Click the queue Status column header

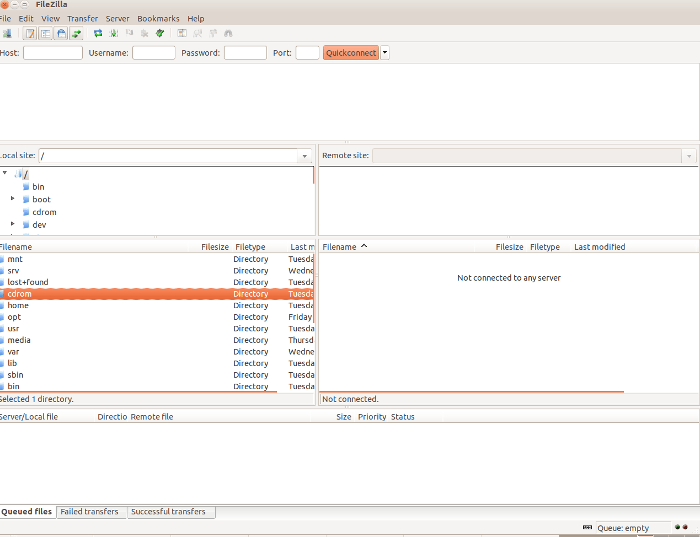point(403,417)
